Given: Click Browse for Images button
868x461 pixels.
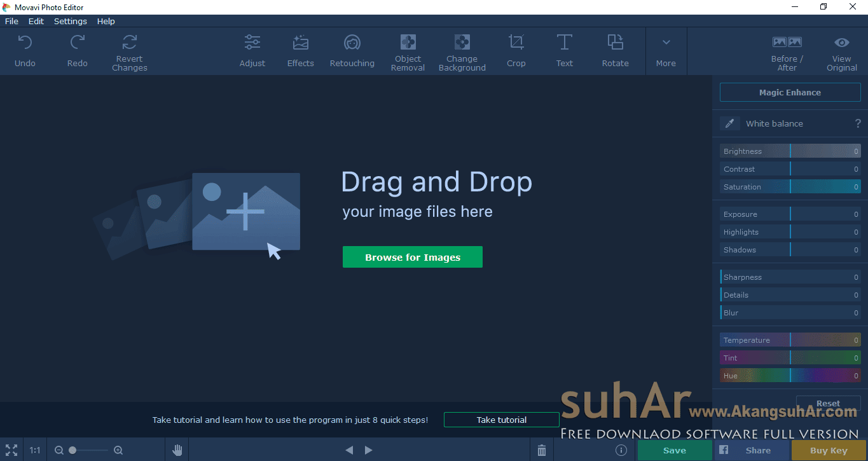Looking at the screenshot, I should (413, 257).
